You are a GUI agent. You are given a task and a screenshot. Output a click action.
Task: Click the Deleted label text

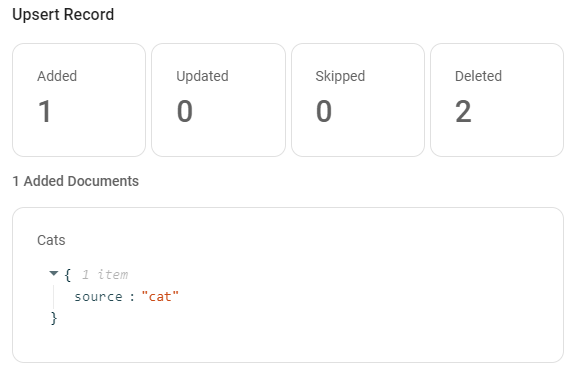(478, 76)
